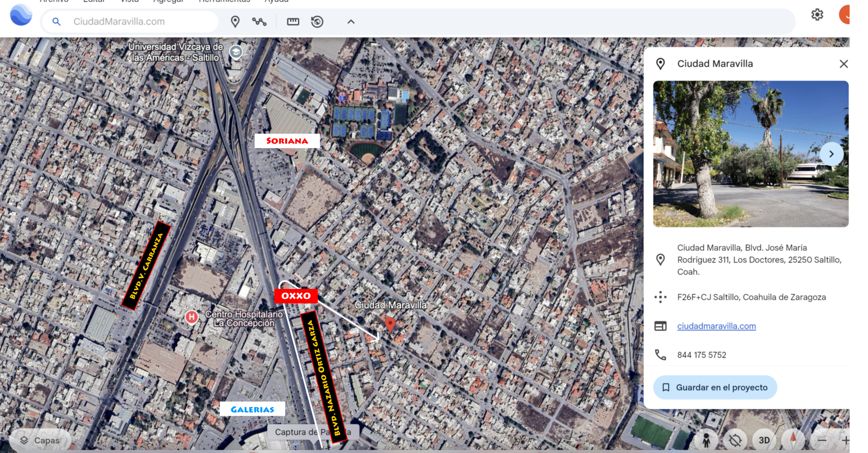Screen dimensions: 868x453
Task: Open the Agregar menu
Action: pos(168,1)
